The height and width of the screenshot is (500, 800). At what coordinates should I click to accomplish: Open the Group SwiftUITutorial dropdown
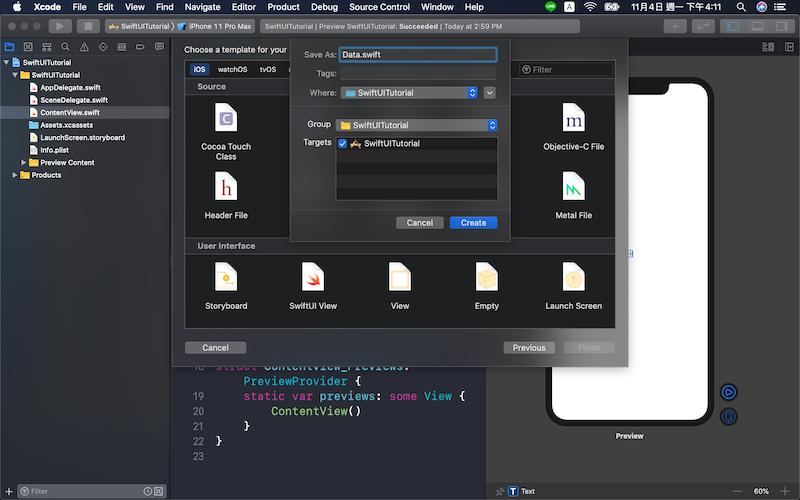[416, 125]
